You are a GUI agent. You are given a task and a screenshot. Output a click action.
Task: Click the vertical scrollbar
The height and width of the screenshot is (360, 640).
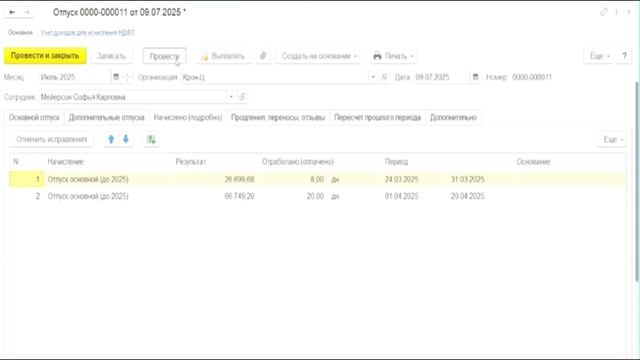click(x=637, y=181)
